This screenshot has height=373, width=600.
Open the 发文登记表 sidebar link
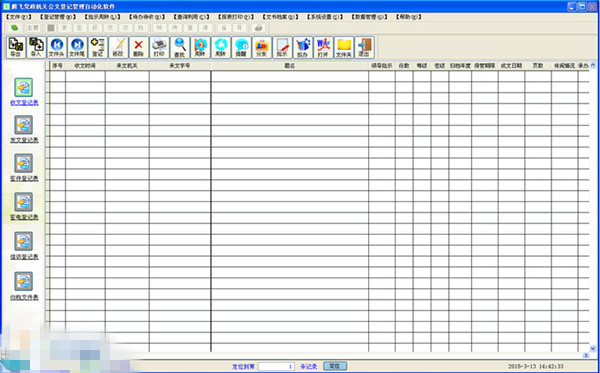(24, 140)
